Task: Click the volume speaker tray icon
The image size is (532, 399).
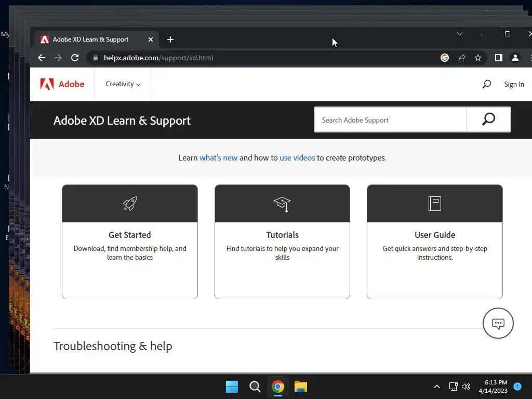Action: coord(466,387)
